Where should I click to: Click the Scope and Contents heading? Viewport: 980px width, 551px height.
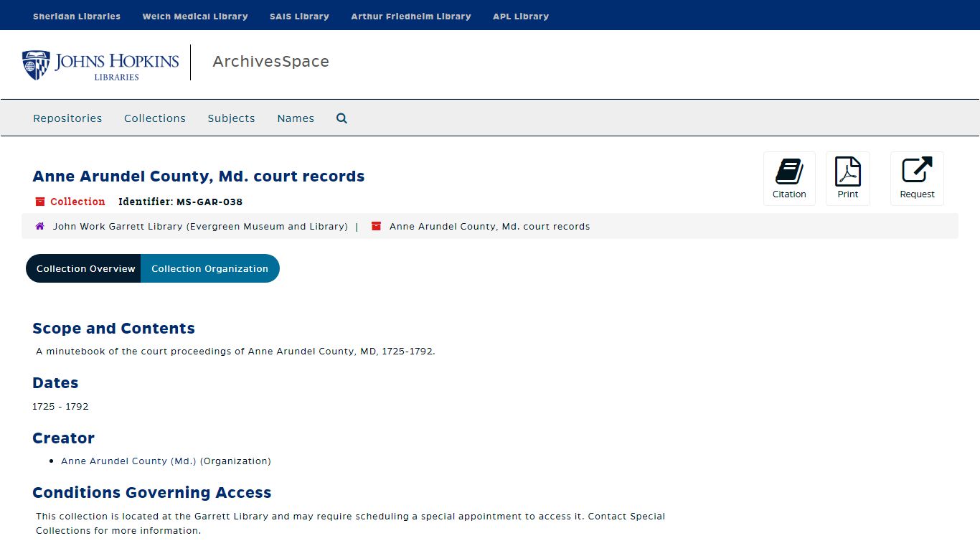coord(113,329)
